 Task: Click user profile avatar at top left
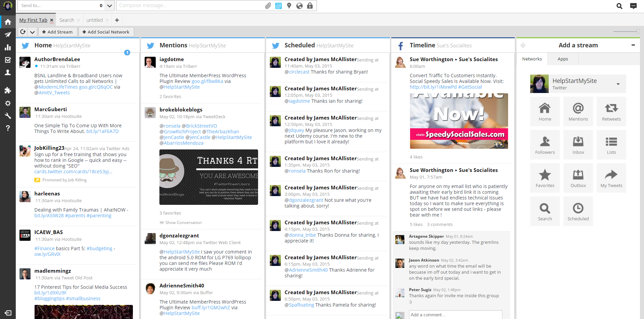[8, 6]
